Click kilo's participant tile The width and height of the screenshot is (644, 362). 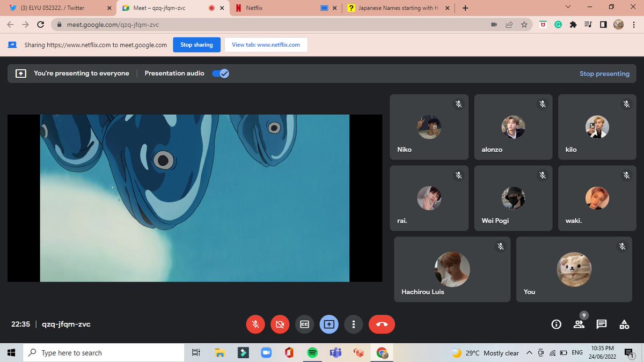click(597, 127)
